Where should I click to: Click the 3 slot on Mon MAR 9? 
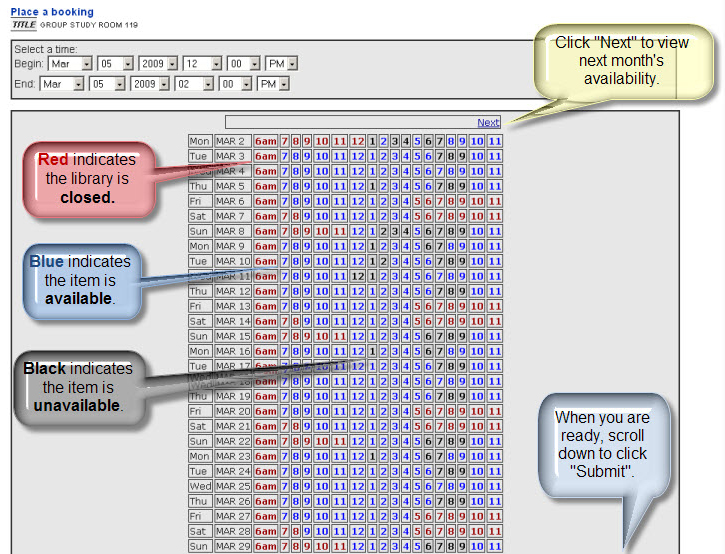[394, 246]
